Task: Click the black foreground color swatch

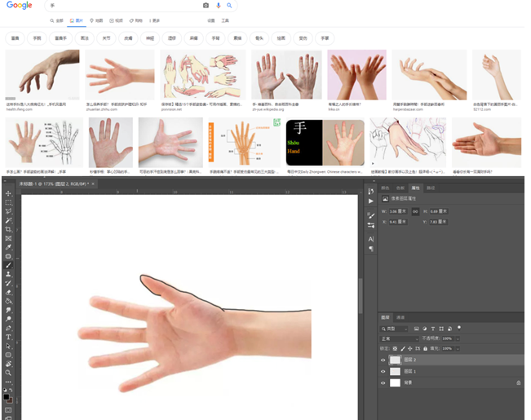Action: 6,397
